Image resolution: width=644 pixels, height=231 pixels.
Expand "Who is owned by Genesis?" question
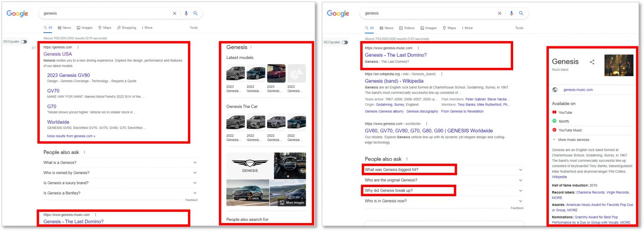[120, 172]
